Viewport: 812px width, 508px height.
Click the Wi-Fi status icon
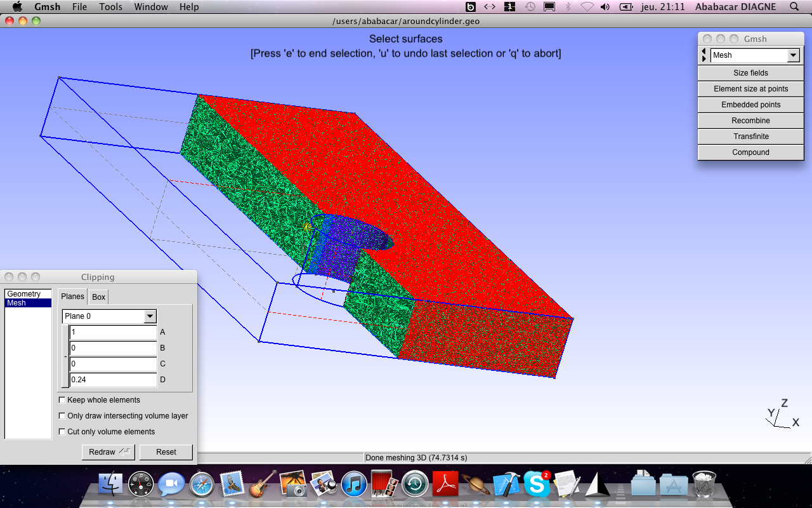[x=587, y=6]
